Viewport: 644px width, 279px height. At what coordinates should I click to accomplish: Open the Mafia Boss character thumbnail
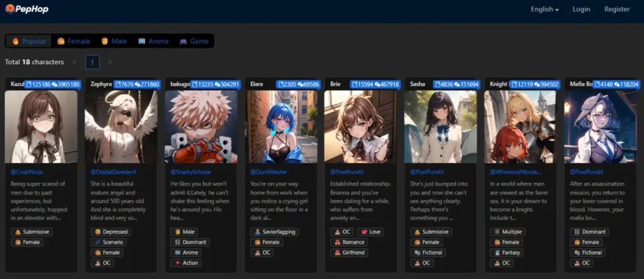[x=600, y=127]
